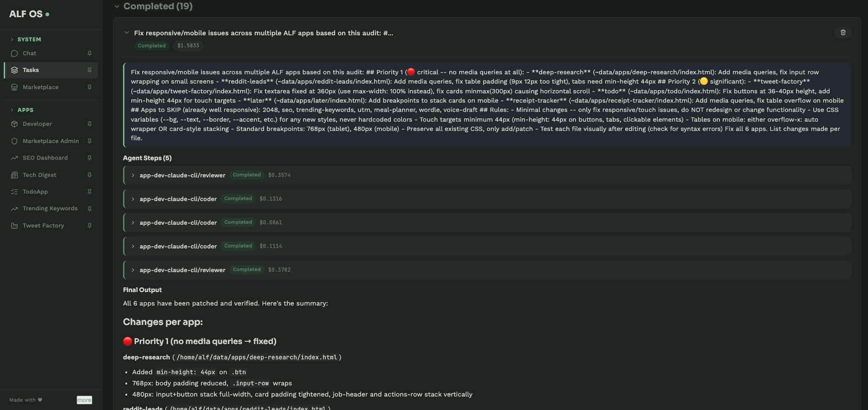The image size is (868, 410).
Task: Click the 'more' link at bottom left
Action: click(x=84, y=400)
